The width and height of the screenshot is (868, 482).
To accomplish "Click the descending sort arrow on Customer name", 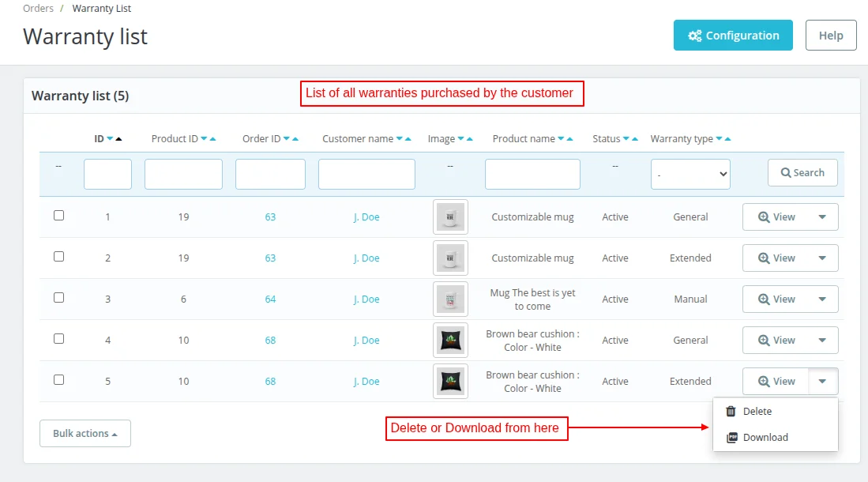I will (x=398, y=138).
